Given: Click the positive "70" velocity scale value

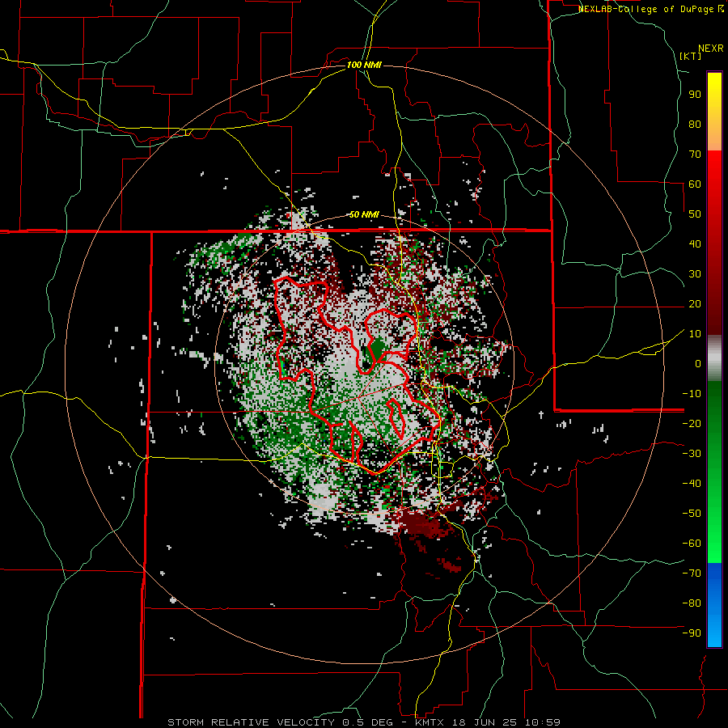Looking at the screenshot, I should click(x=695, y=154).
